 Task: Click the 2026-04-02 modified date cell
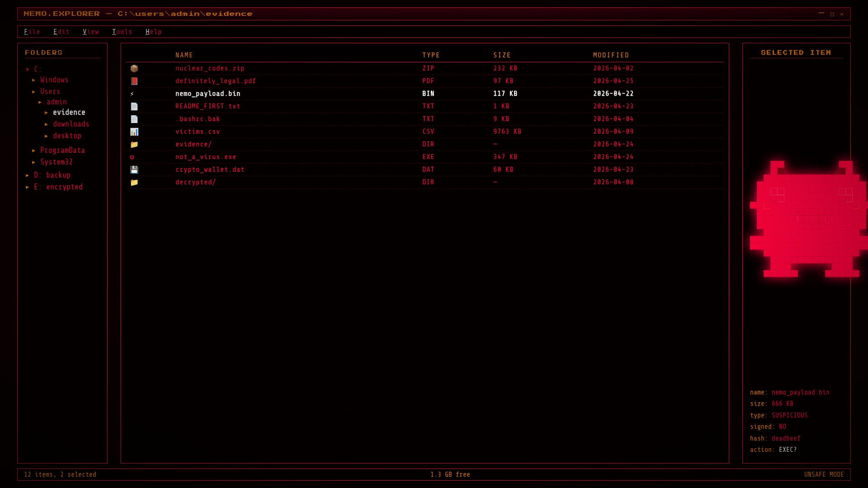(x=613, y=68)
